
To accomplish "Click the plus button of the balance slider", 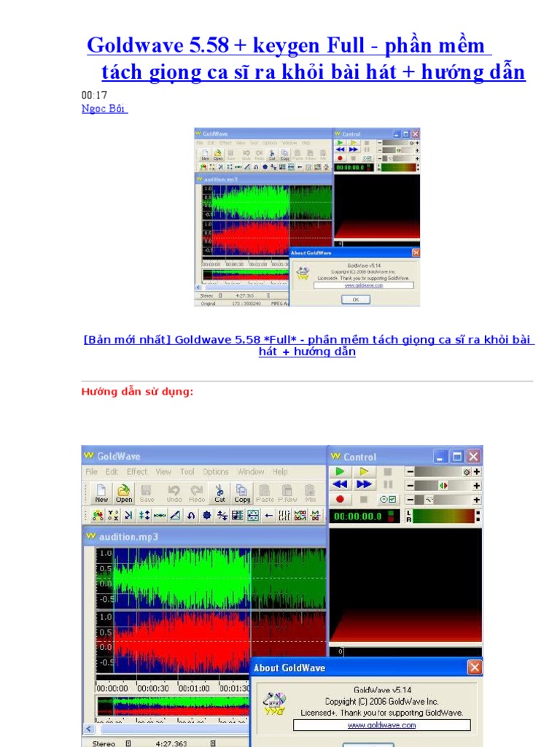I will click(476, 485).
